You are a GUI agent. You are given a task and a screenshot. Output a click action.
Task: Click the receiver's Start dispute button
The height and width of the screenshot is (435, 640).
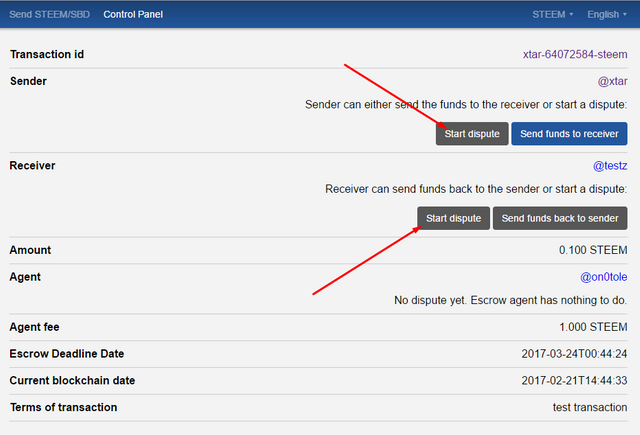pyautogui.click(x=453, y=218)
